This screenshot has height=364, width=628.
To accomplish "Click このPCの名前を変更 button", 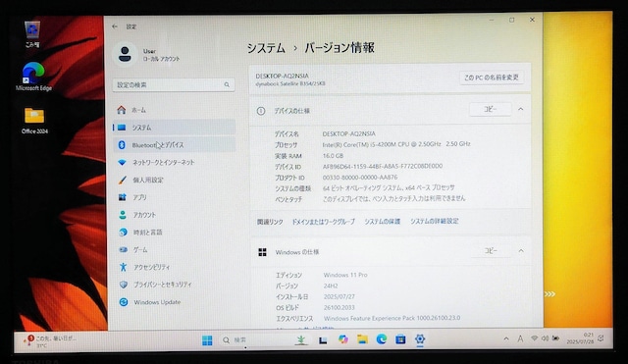I will [491, 78].
